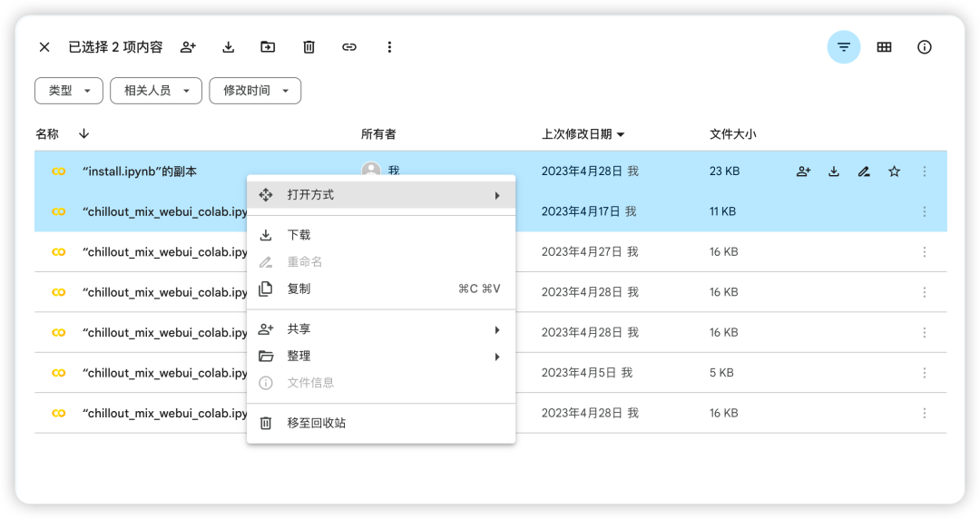Rename install.ipynb copy with pencil icon
This screenshot has height=519, width=980.
864,171
